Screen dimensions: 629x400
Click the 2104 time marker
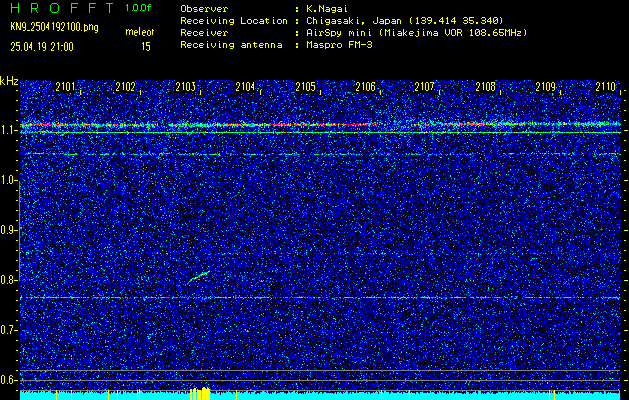pyautogui.click(x=245, y=86)
